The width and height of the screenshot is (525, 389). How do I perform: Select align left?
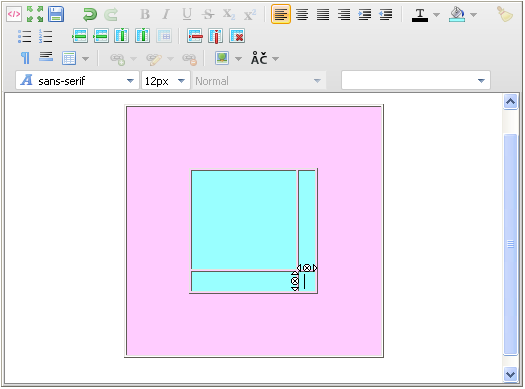point(281,14)
